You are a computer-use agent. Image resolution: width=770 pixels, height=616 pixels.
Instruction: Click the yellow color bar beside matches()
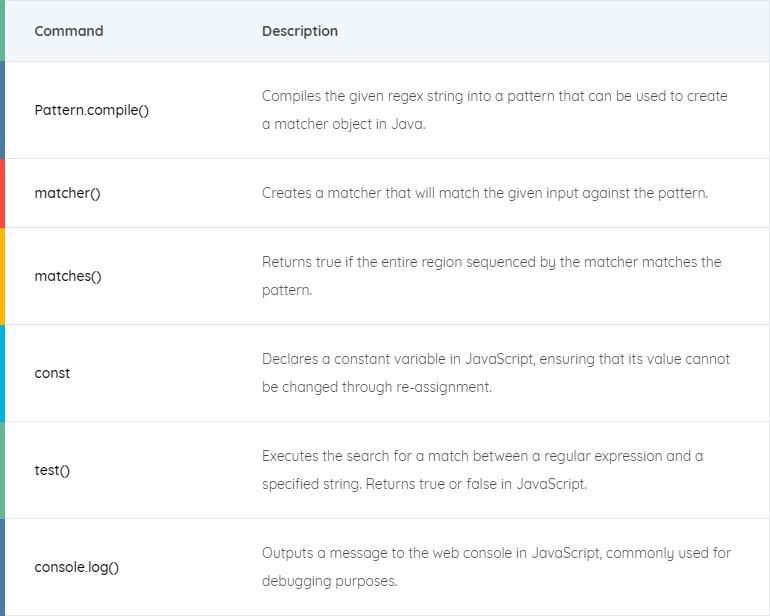click(2, 276)
